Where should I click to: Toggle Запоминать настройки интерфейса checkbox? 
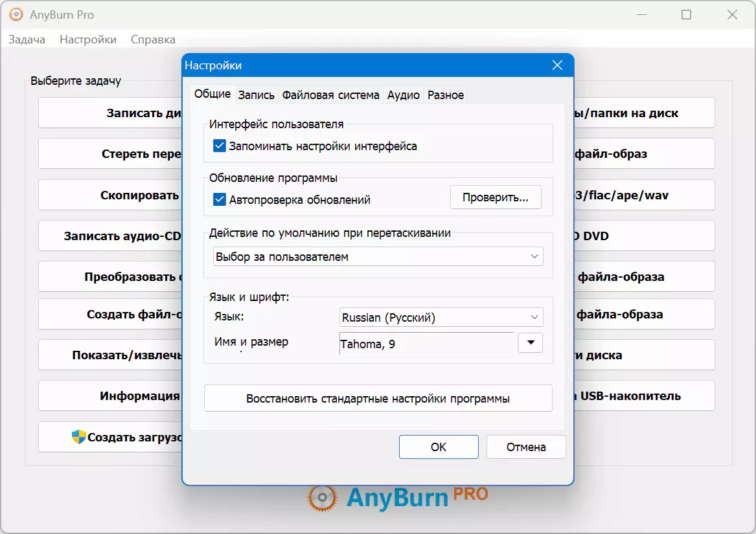point(220,146)
